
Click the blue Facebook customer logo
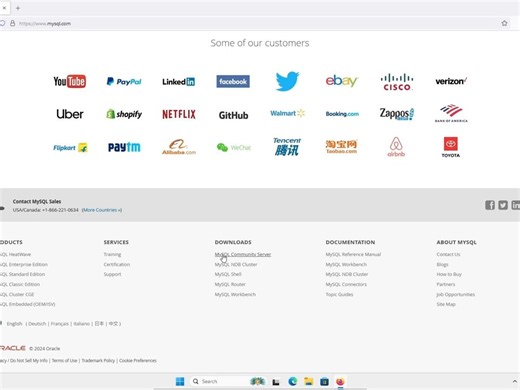tap(233, 81)
